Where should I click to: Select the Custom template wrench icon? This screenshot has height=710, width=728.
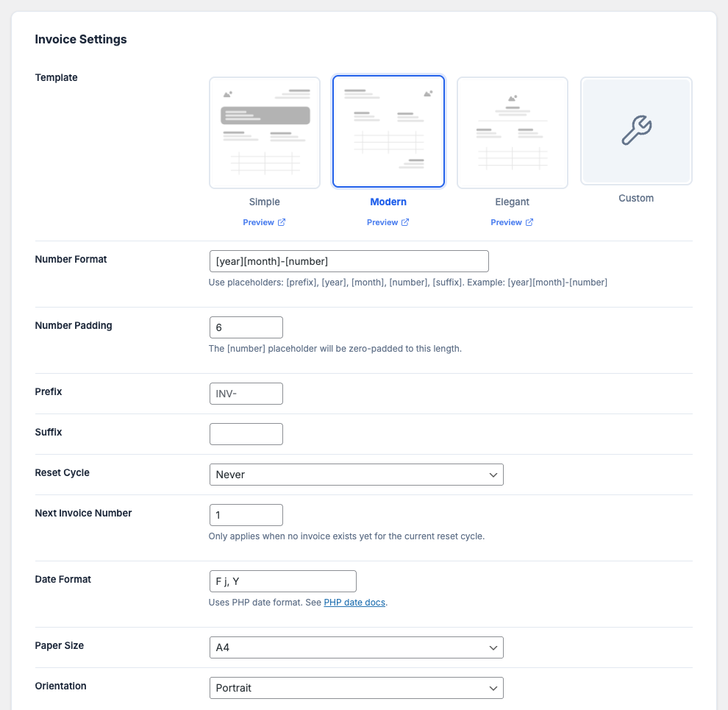[636, 130]
